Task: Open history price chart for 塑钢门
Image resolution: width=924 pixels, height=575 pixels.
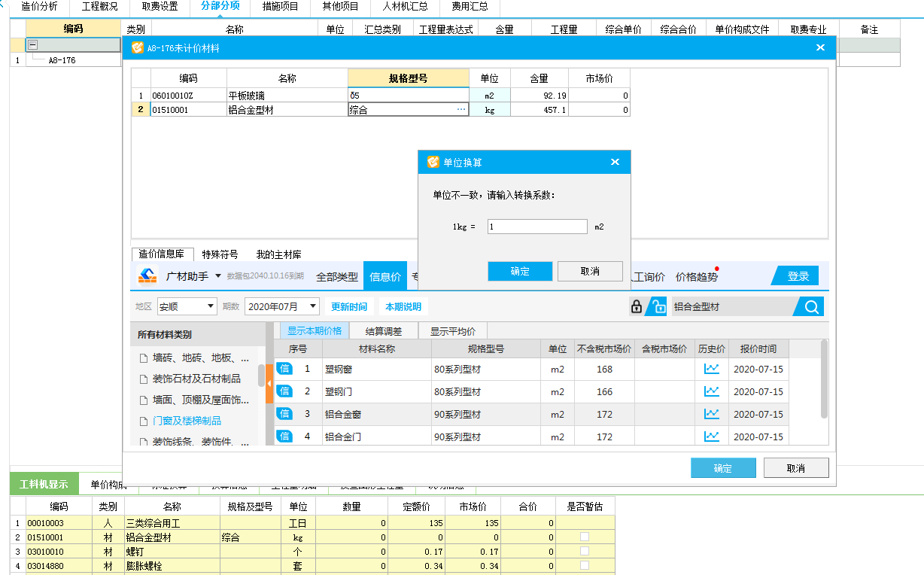Action: [711, 391]
